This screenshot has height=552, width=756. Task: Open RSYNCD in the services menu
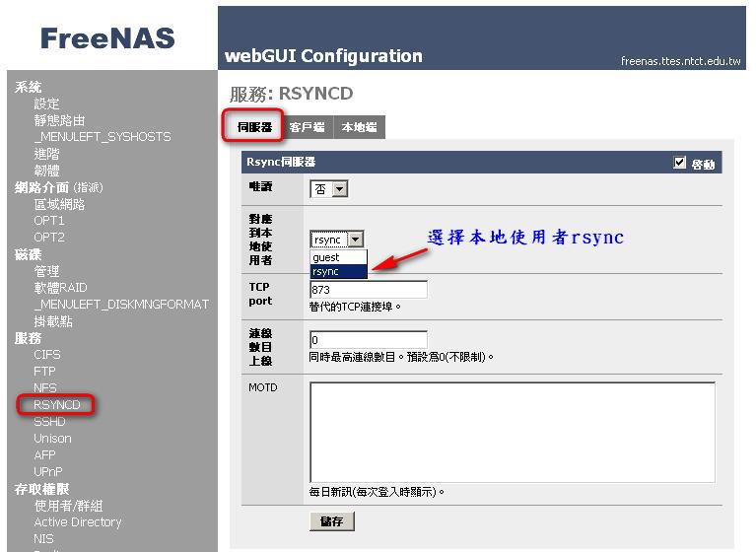click(56, 405)
